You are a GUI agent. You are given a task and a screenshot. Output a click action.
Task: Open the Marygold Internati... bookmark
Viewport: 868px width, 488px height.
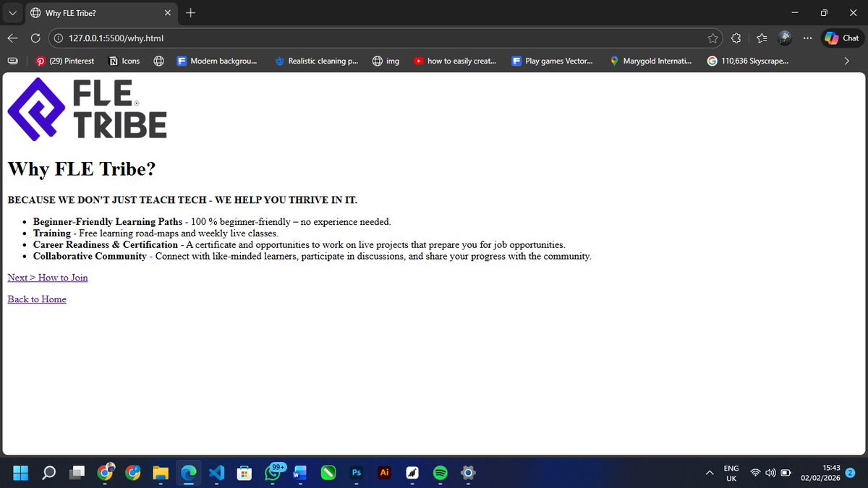pos(651,61)
